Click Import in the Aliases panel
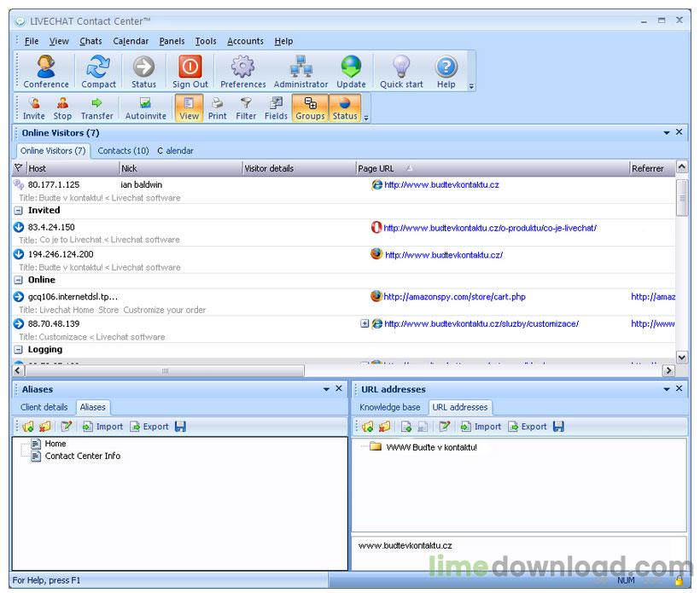The height and width of the screenshot is (593, 700). click(x=102, y=427)
